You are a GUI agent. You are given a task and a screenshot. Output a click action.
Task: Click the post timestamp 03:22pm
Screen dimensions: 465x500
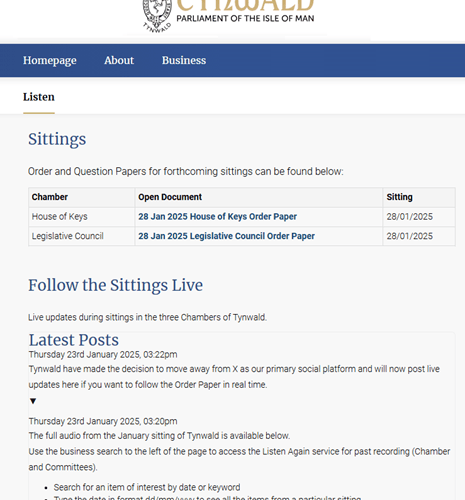pos(103,354)
